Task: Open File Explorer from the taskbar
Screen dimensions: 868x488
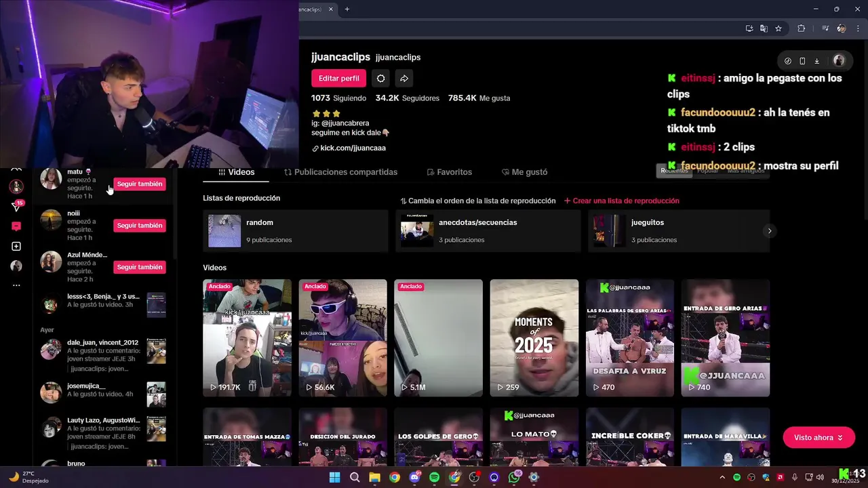Action: tap(374, 477)
